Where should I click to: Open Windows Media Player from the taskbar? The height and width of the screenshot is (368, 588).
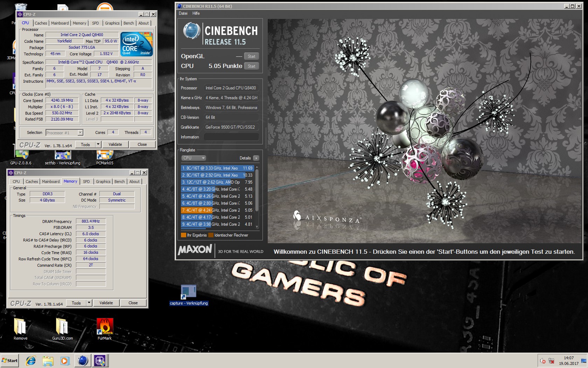coord(65,360)
